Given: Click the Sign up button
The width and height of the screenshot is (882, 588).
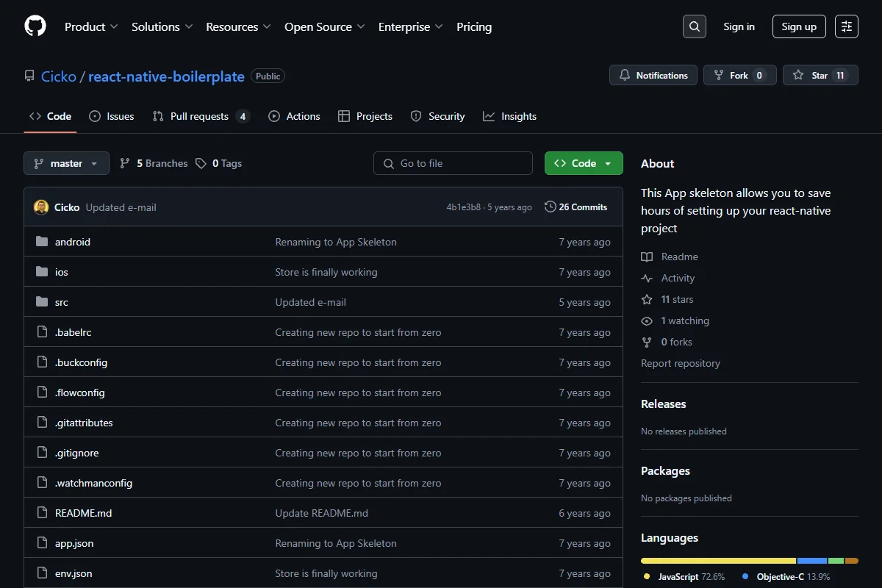Looking at the screenshot, I should (x=799, y=26).
